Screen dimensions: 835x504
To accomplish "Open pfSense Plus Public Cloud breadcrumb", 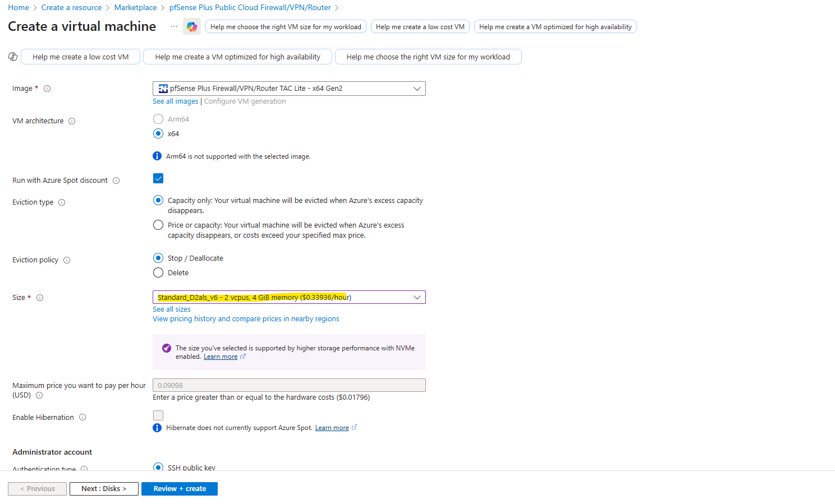I will point(250,7).
